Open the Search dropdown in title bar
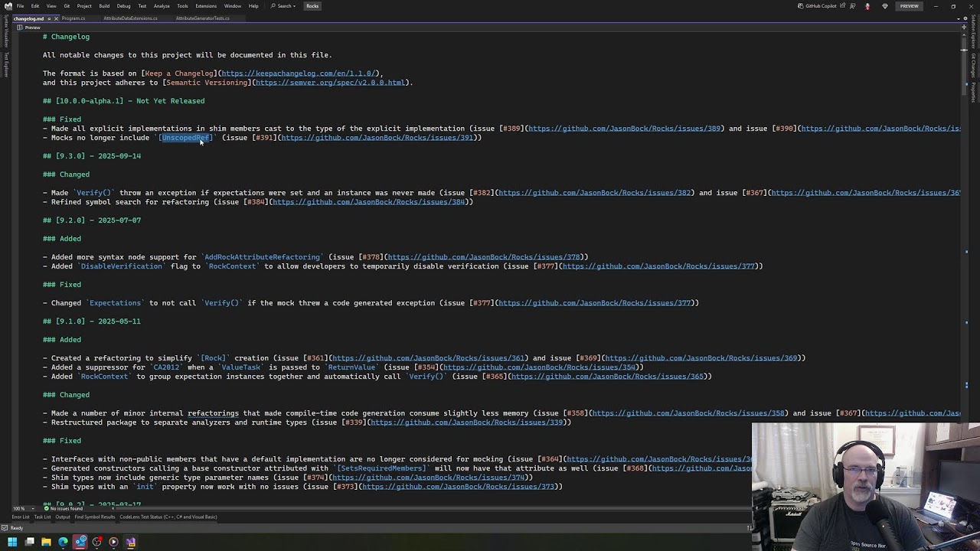 click(283, 6)
